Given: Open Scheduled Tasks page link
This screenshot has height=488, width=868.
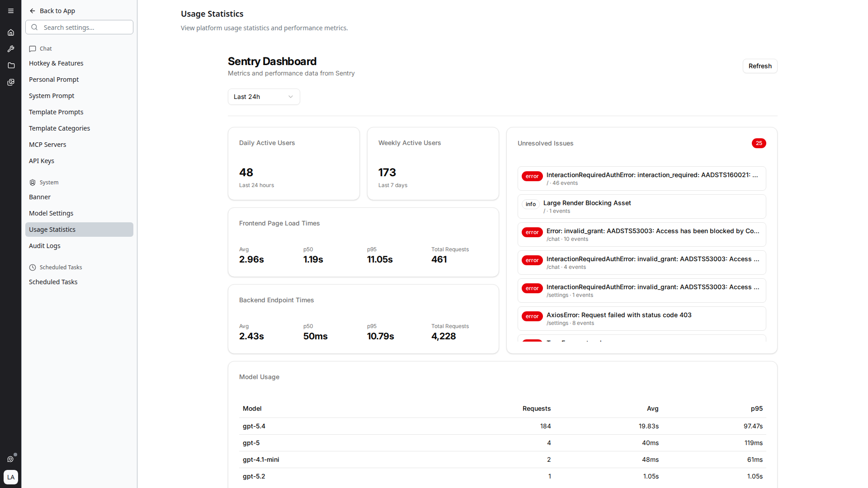Looking at the screenshot, I should (x=79, y=282).
